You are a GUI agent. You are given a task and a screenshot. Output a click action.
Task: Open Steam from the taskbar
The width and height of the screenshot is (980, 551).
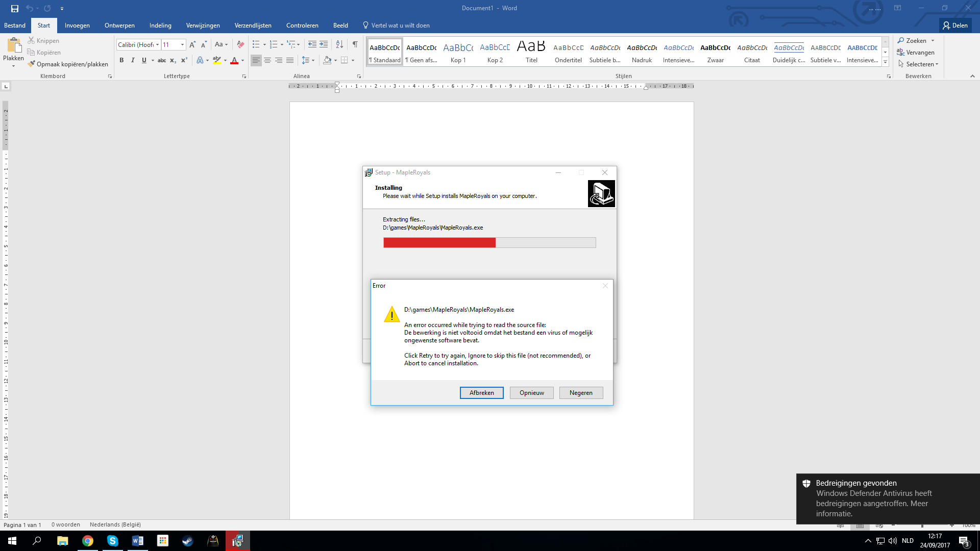pyautogui.click(x=188, y=541)
